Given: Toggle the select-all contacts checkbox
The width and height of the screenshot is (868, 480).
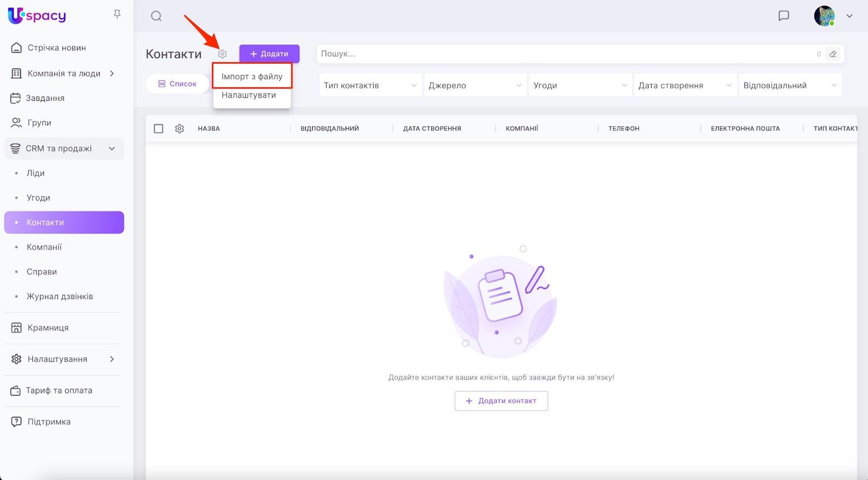Looking at the screenshot, I should (158, 129).
